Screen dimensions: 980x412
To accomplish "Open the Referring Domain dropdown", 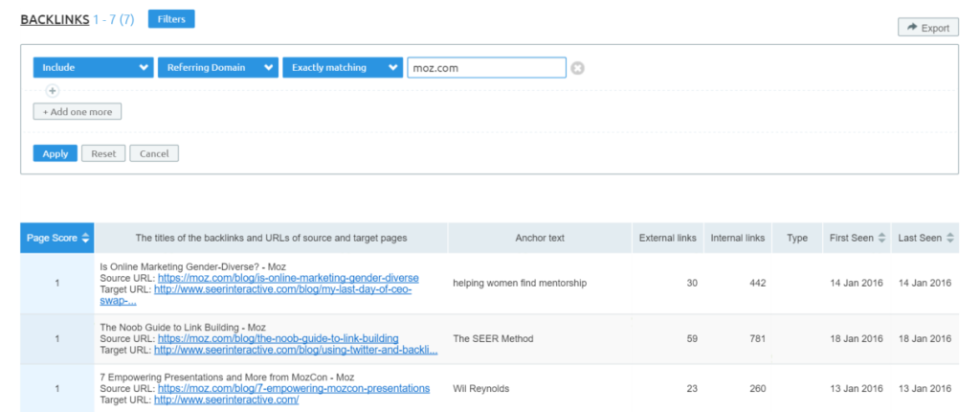I will (217, 68).
